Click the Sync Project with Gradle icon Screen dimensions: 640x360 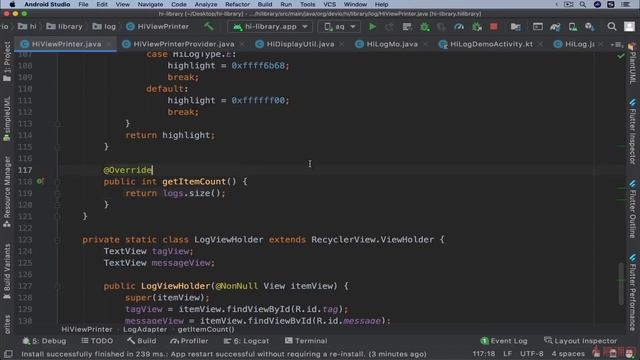click(x=555, y=27)
